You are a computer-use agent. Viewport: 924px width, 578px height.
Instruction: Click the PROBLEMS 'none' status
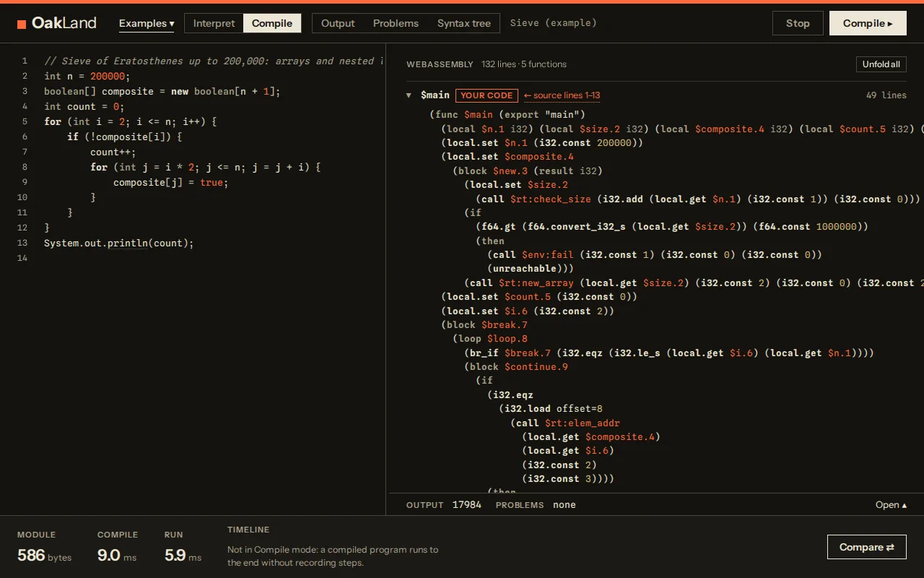(x=565, y=505)
